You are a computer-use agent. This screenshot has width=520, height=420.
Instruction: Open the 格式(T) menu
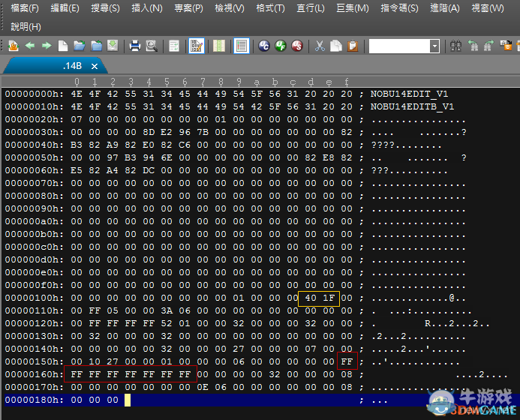(270, 8)
